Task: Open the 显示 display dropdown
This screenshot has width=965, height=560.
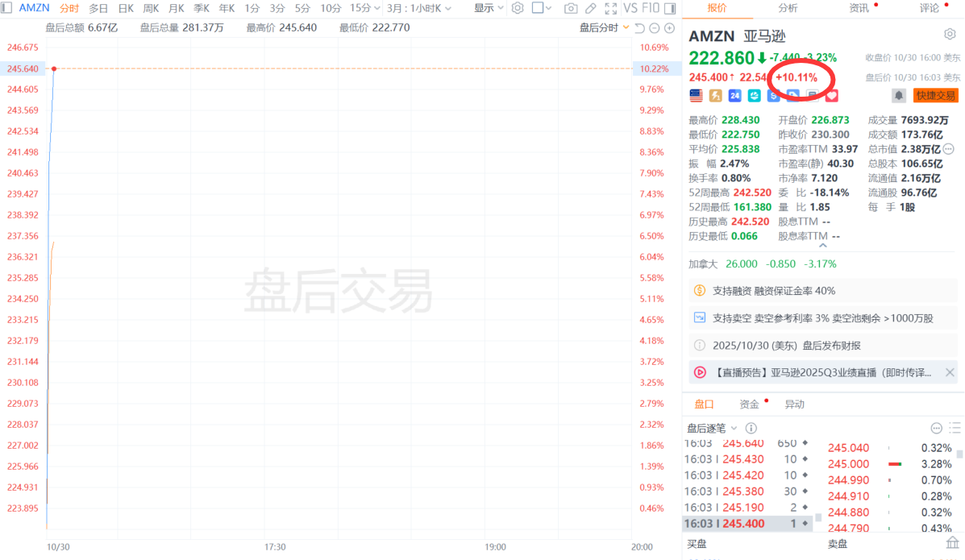Action: pyautogui.click(x=489, y=8)
